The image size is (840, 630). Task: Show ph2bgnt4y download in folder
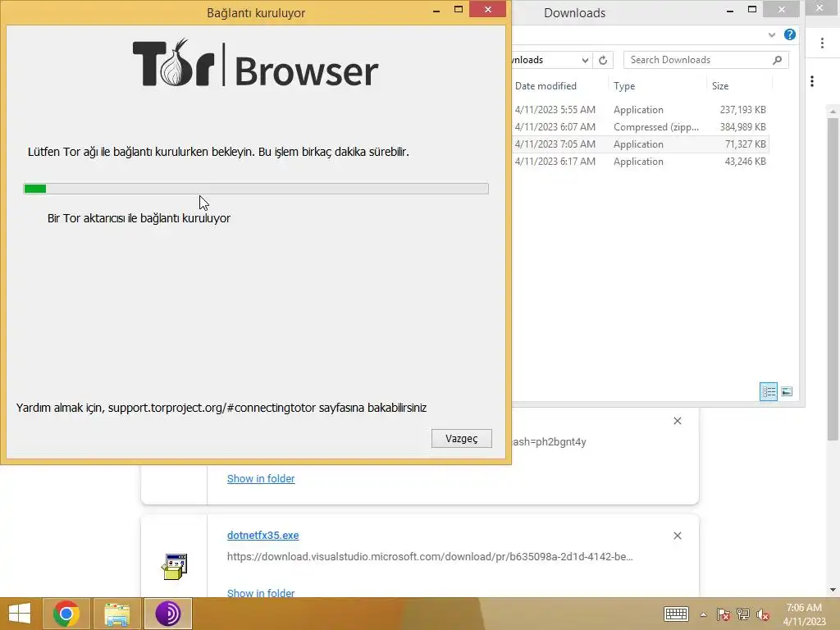pos(261,478)
